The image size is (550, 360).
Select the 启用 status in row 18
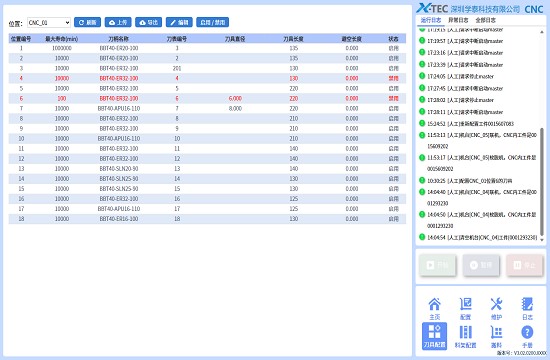[x=394, y=219]
